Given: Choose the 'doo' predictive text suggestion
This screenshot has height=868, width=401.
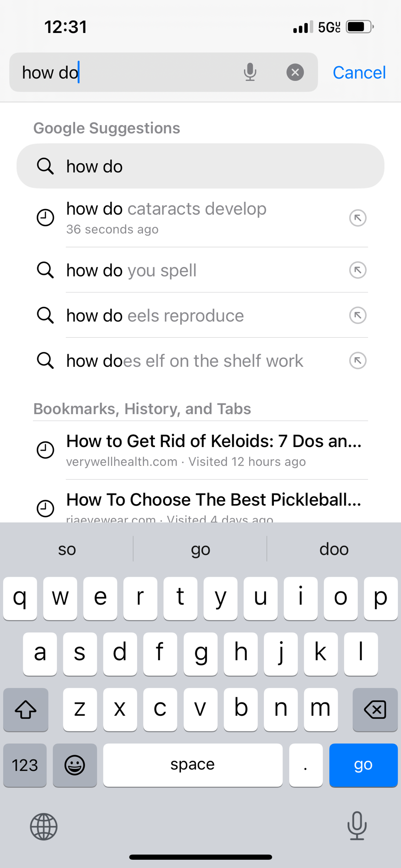Looking at the screenshot, I should coord(334,549).
